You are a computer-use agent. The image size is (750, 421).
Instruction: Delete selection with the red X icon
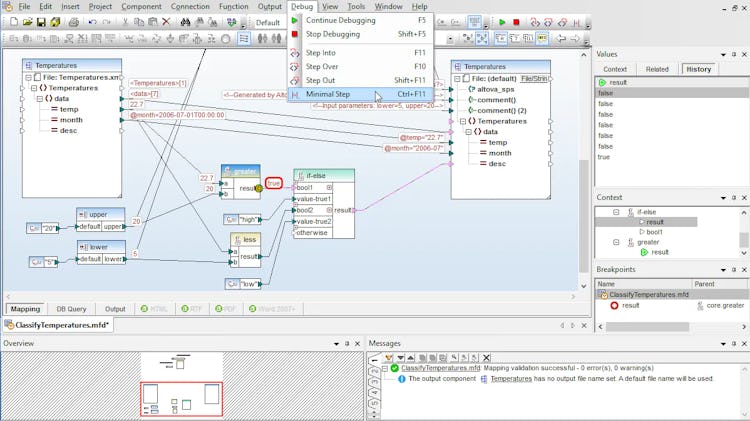[x=166, y=22]
